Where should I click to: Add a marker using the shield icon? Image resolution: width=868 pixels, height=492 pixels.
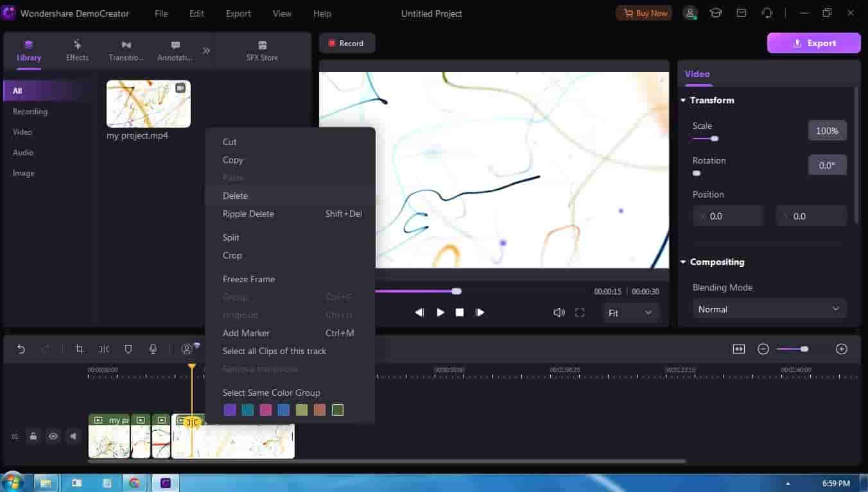coord(128,349)
